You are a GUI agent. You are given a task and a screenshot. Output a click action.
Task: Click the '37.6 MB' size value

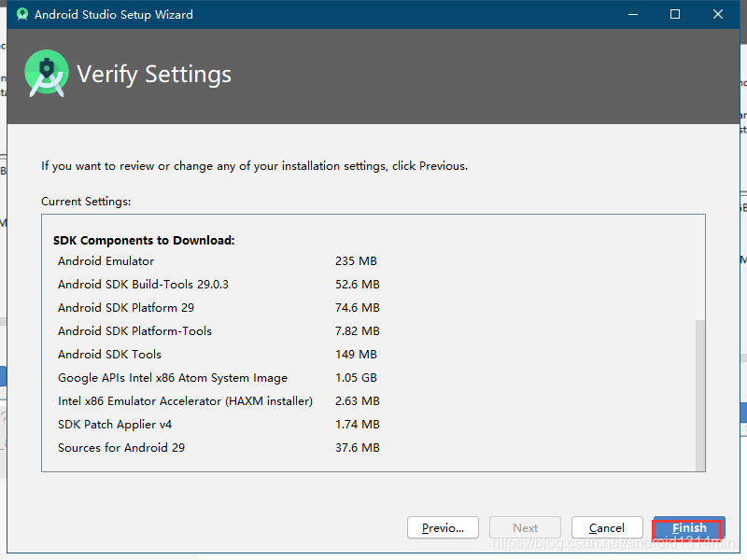pyautogui.click(x=358, y=448)
